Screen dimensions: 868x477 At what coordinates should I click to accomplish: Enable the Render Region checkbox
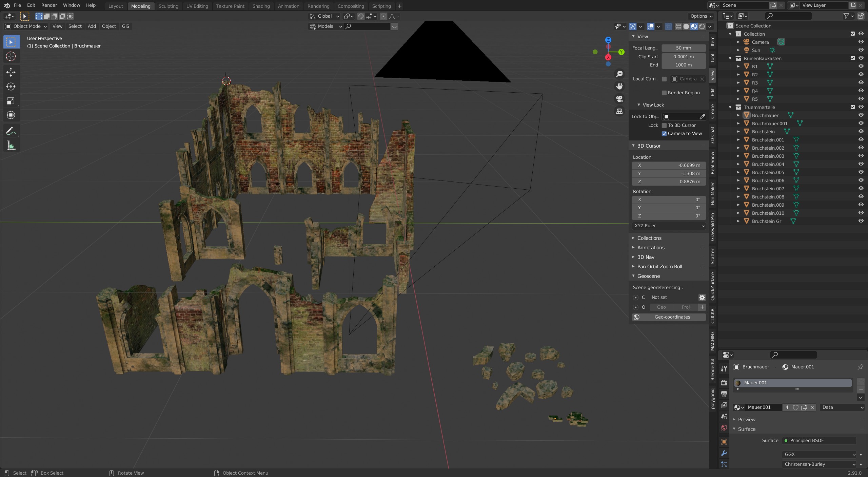pos(664,93)
